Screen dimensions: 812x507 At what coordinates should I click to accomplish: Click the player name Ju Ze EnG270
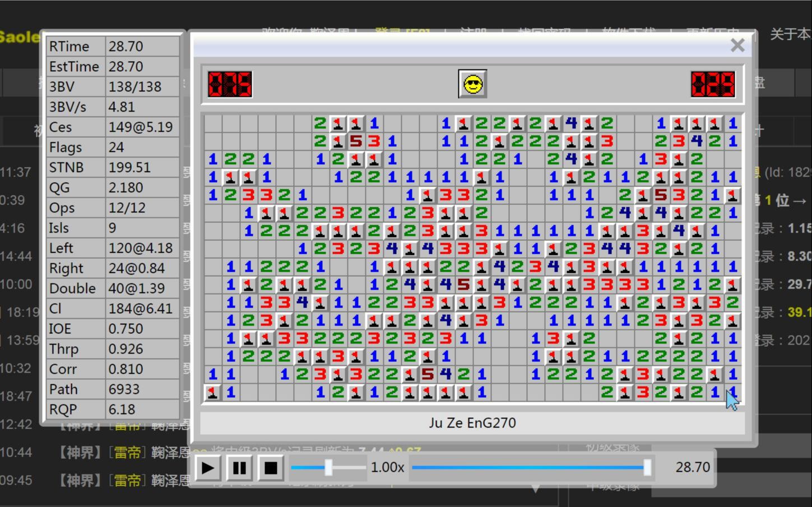point(472,423)
